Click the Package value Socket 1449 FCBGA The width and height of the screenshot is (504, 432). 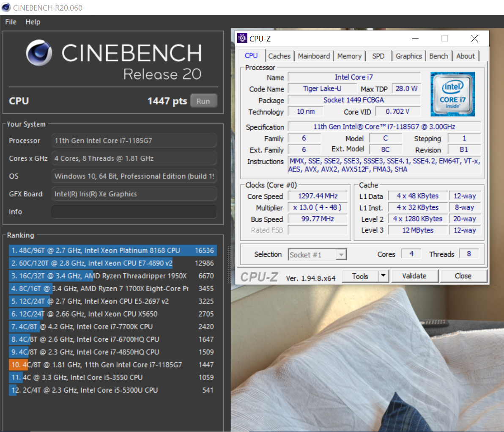(x=354, y=100)
